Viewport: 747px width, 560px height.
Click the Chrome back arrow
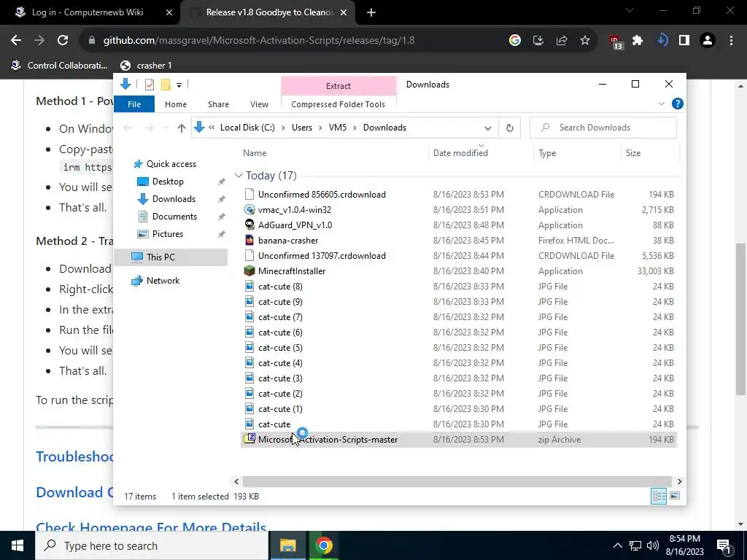point(16,41)
